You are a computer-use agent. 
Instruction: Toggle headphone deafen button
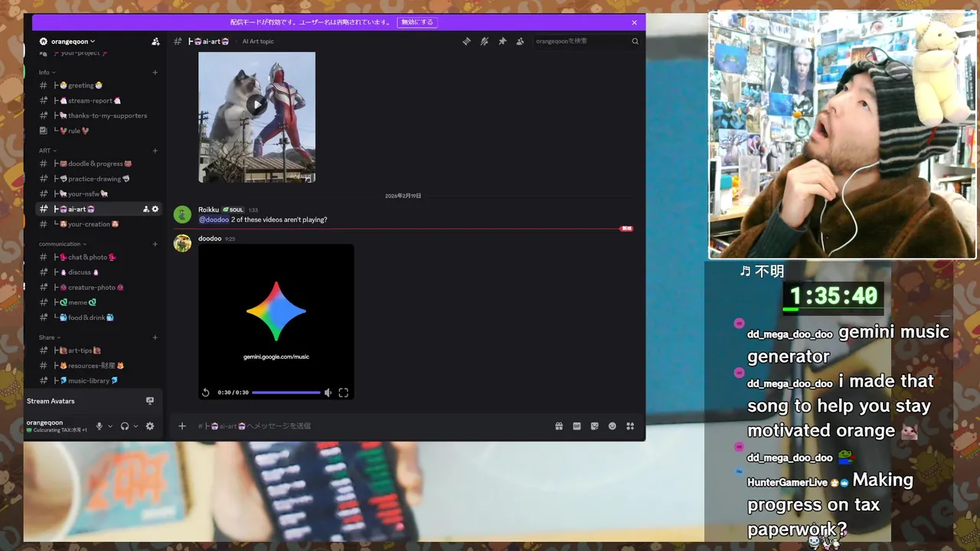tap(125, 426)
